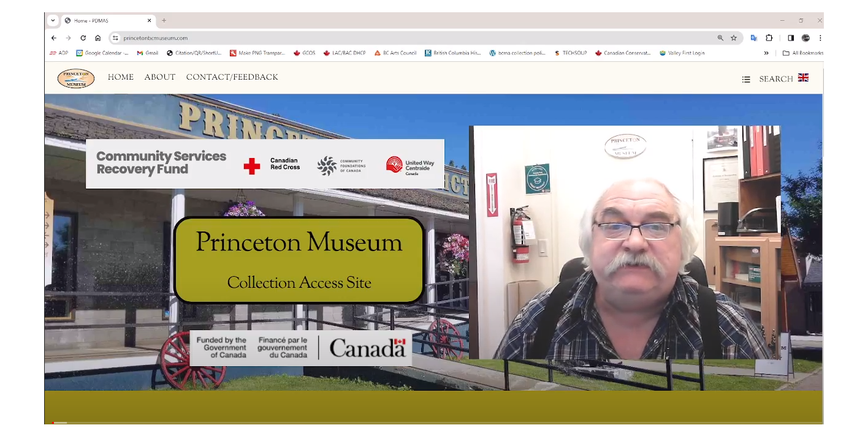Open the Google Translate extension icon
This screenshot has width=868, height=436.
tap(754, 37)
